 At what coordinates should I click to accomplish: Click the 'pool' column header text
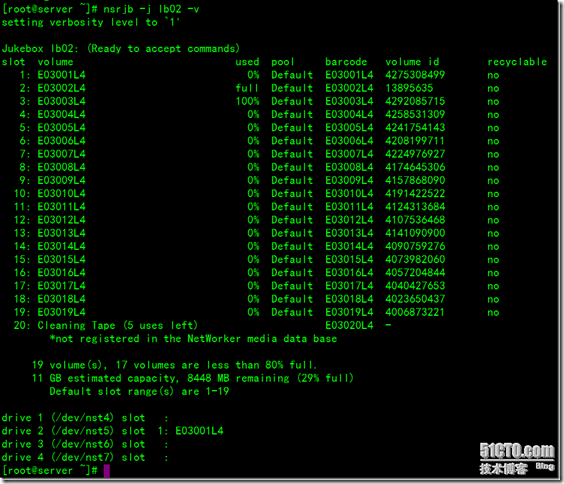[x=282, y=62]
